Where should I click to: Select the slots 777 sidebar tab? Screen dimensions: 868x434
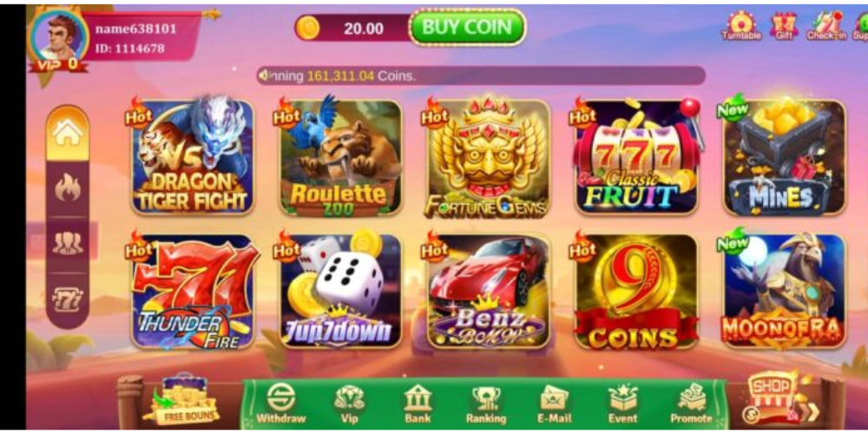click(x=68, y=299)
